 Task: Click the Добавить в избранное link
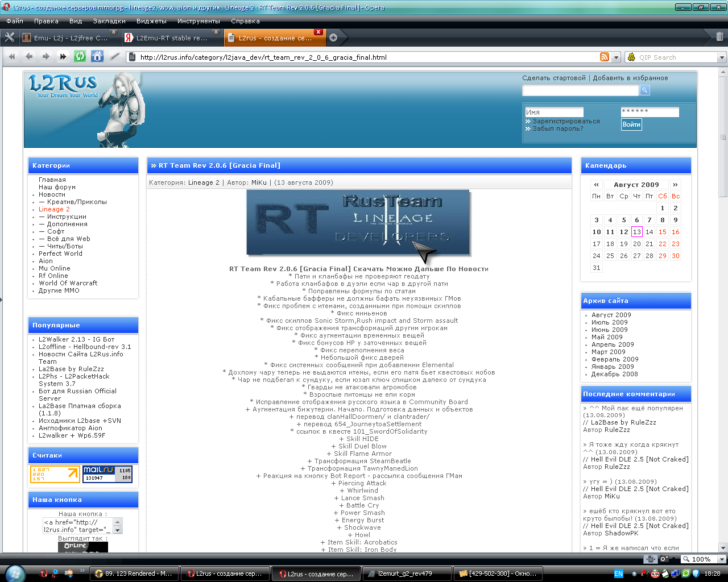[630, 78]
